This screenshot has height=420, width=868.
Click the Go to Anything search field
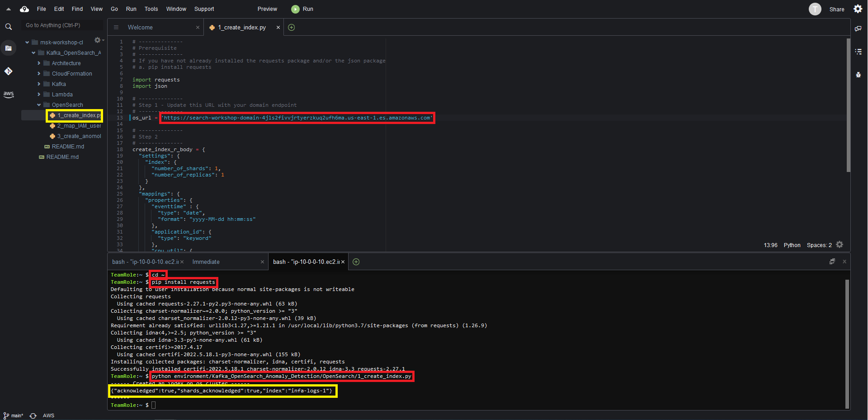pyautogui.click(x=62, y=25)
